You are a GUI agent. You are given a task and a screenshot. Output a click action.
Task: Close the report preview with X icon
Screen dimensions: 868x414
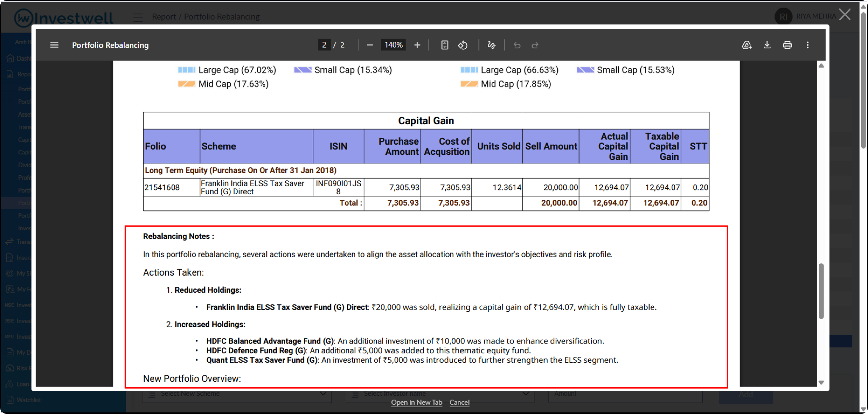click(x=845, y=15)
